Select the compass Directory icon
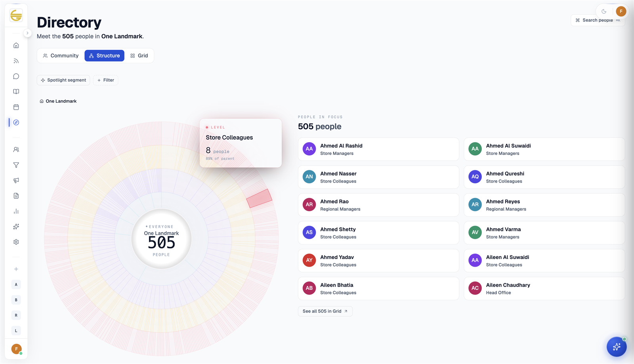 (x=16, y=123)
